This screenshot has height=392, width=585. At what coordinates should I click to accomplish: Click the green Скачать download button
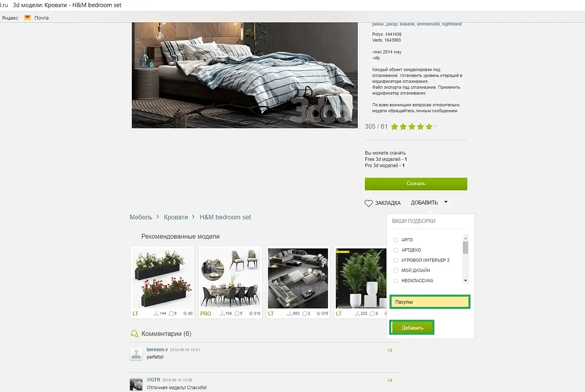(x=416, y=184)
